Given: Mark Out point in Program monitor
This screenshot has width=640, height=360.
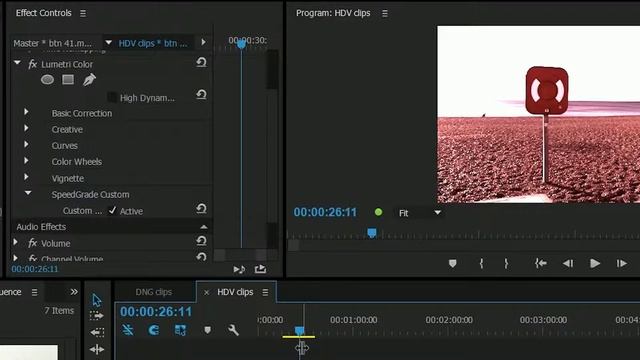Looking at the screenshot, I should click(x=506, y=264).
